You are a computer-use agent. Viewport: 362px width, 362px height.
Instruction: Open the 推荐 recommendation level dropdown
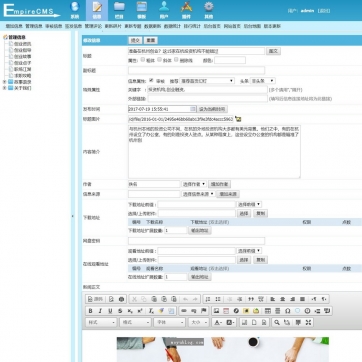[x=207, y=81]
